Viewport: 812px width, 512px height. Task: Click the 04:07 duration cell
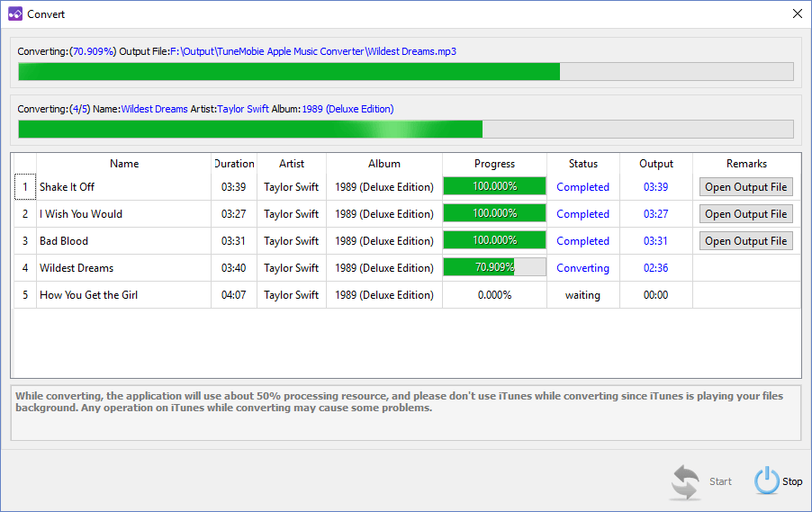[233, 294]
